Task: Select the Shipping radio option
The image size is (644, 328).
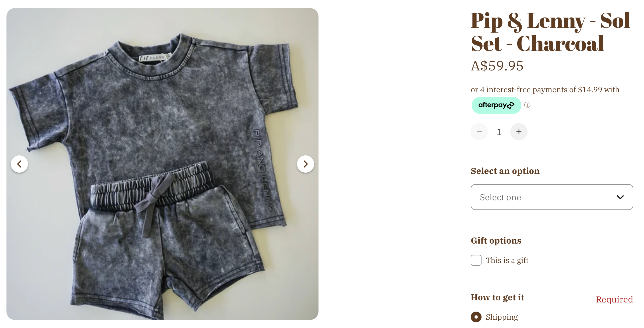Action: coord(476,317)
